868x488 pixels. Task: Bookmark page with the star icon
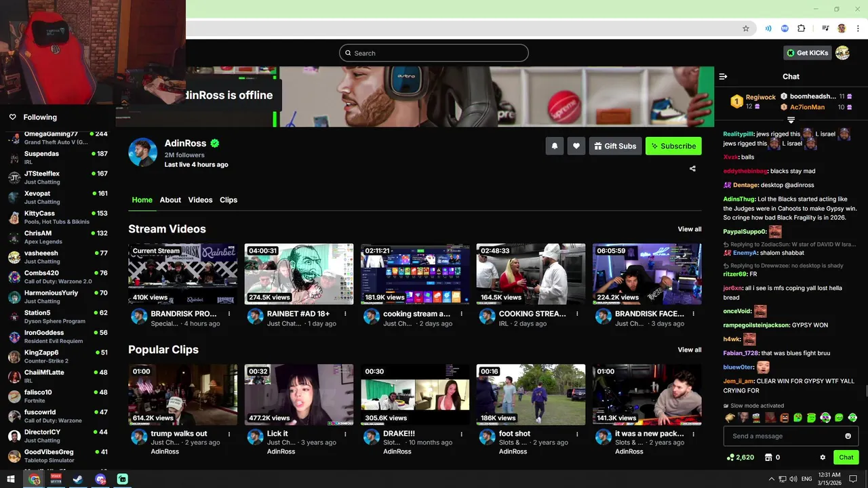pos(746,28)
